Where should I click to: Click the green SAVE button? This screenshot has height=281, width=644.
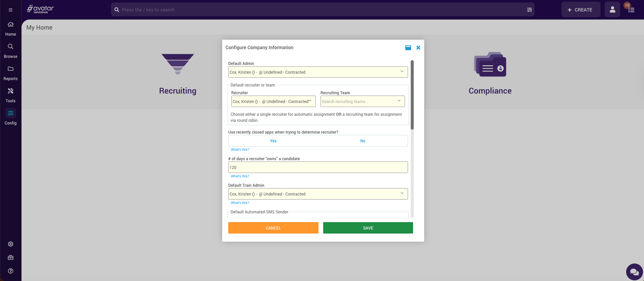click(x=368, y=228)
